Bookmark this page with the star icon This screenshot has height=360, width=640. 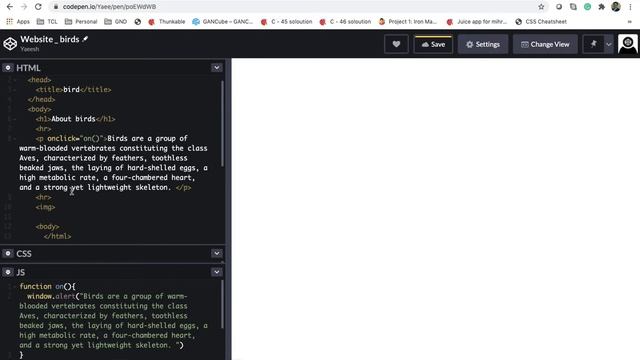[541, 7]
